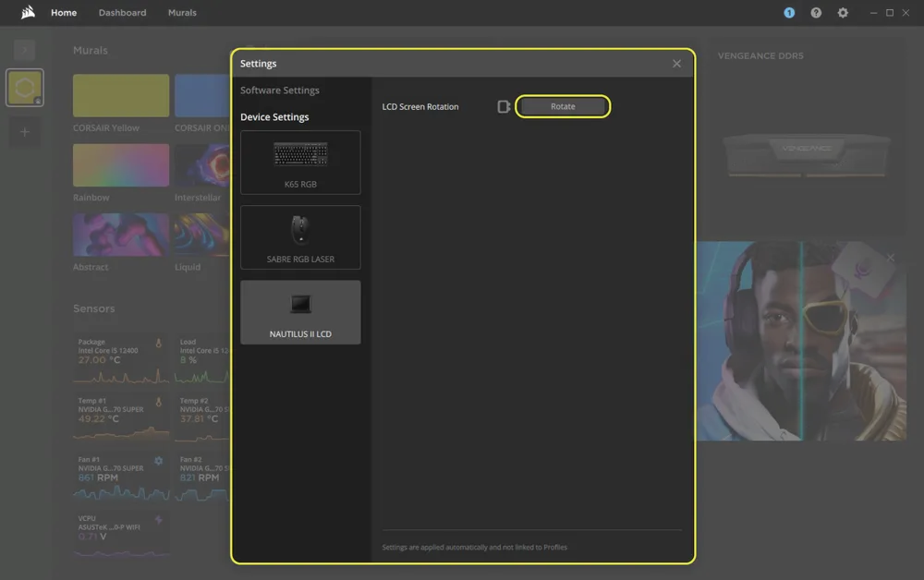Viewport: 924px width, 580px height.
Task: Select the SABRE RGB LASER mouse device
Action: coord(300,237)
